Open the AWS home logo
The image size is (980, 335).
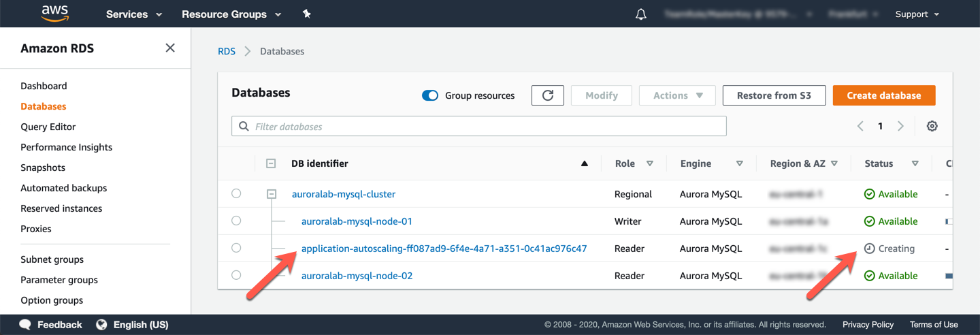point(55,14)
